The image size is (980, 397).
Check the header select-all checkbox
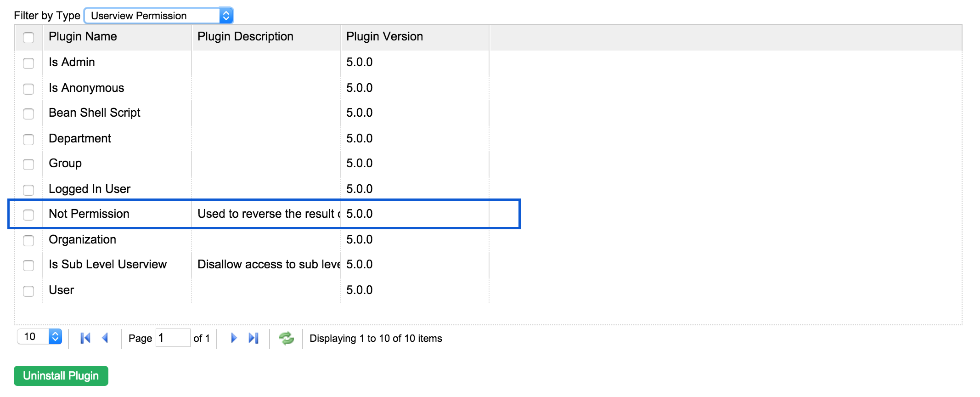pyautogui.click(x=28, y=37)
